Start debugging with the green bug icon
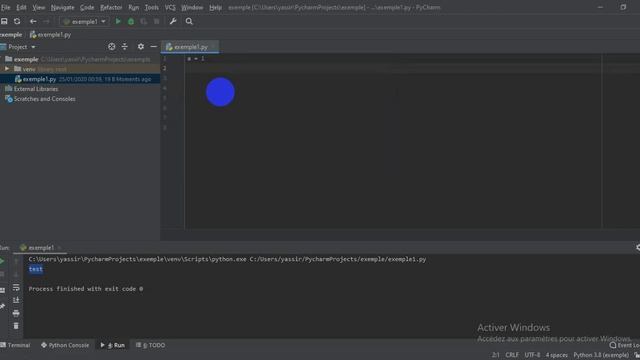Screen dimensions: 640x360 [x=131, y=21]
